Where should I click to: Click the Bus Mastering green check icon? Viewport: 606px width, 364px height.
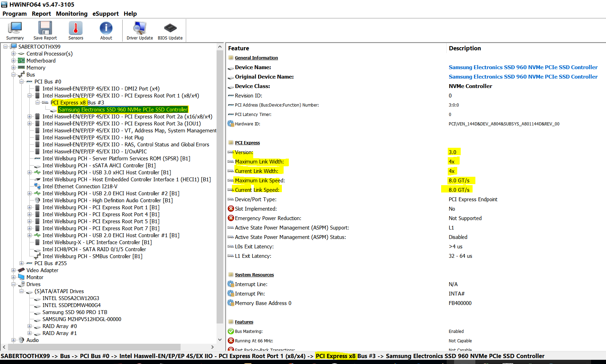(x=231, y=331)
